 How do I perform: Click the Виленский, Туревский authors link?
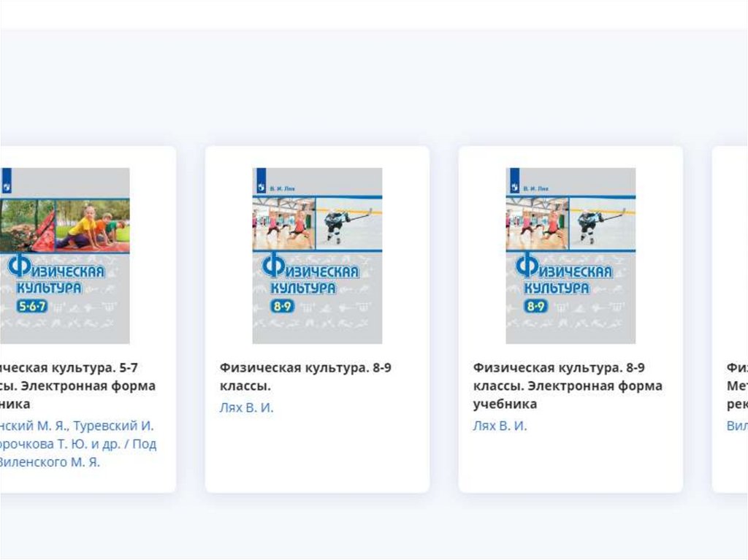(78, 444)
